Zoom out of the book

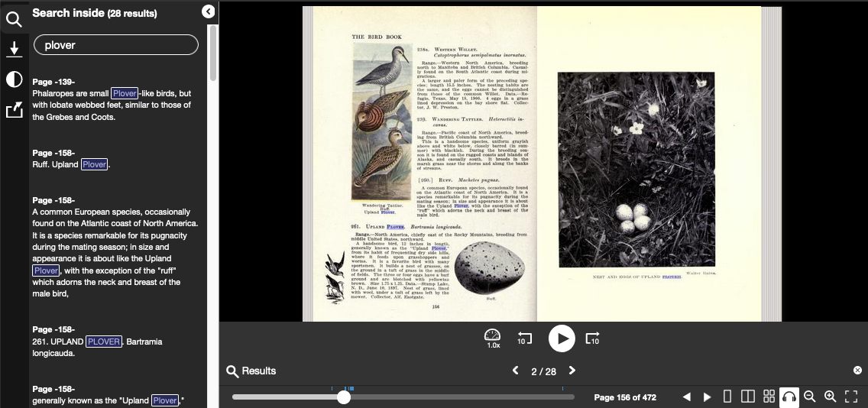(809, 397)
